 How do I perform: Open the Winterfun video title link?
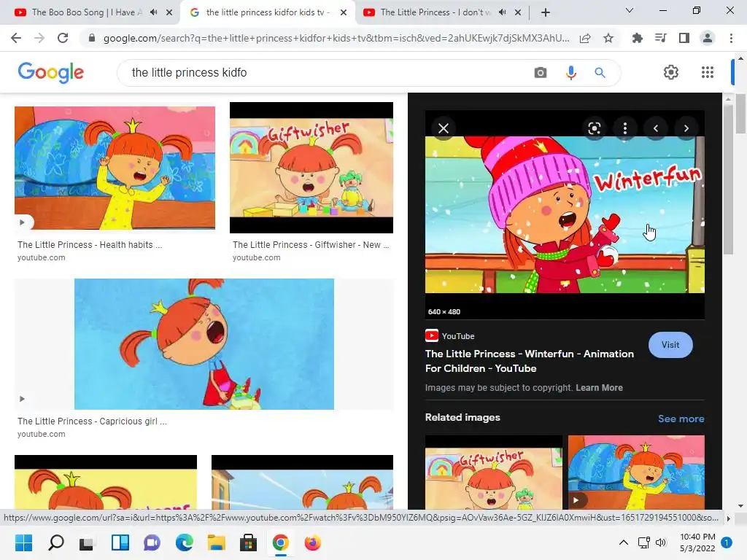[x=530, y=361]
